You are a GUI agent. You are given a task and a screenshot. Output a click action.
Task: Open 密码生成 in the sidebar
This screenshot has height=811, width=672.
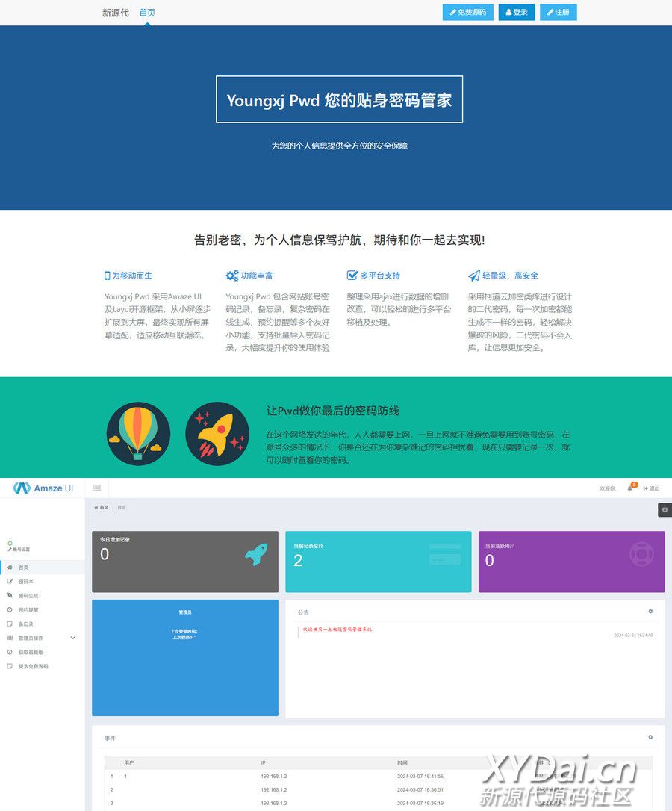click(28, 596)
